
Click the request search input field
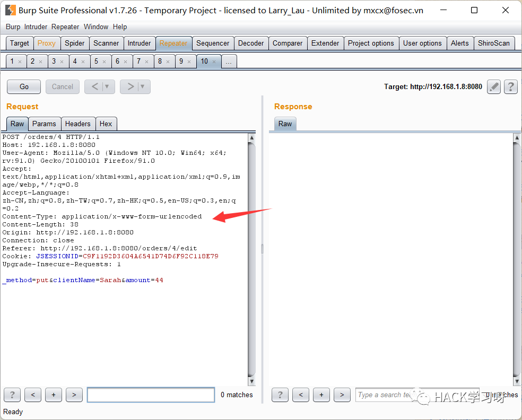coord(151,395)
